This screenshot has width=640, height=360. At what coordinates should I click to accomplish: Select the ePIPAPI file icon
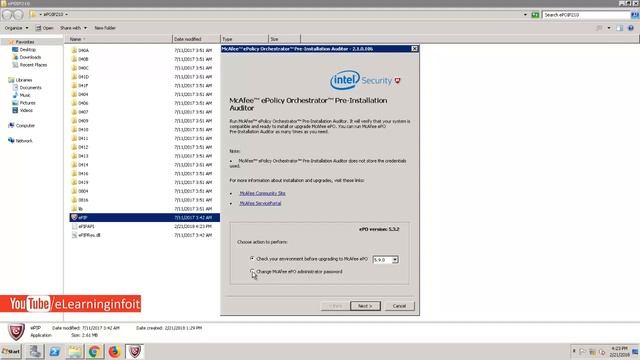pyautogui.click(x=74, y=226)
